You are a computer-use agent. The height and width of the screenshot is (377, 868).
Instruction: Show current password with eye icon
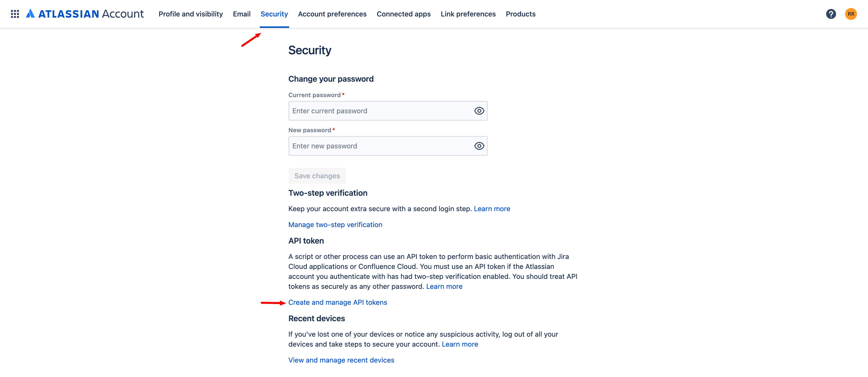[479, 111]
